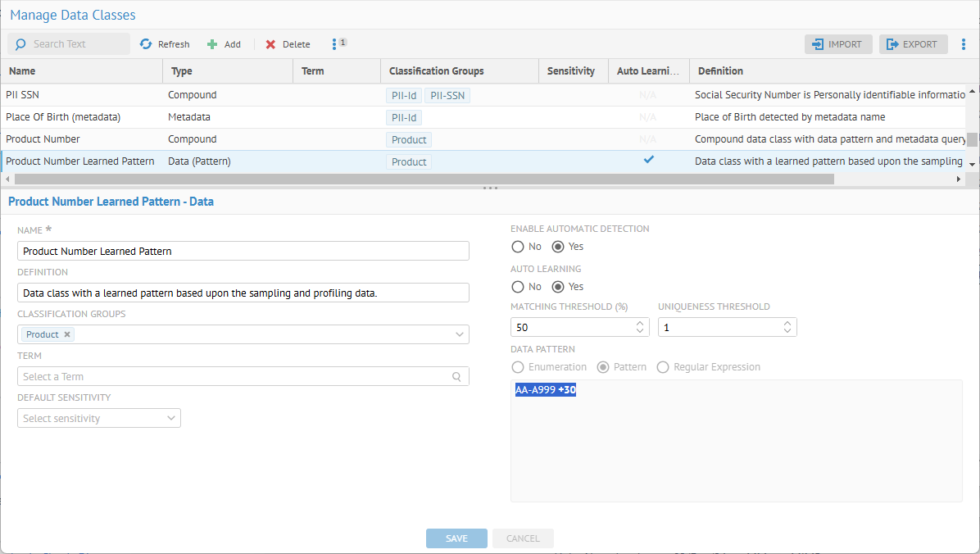This screenshot has width=980, height=554.
Task: Click the green Add plus icon
Action: [x=212, y=44]
